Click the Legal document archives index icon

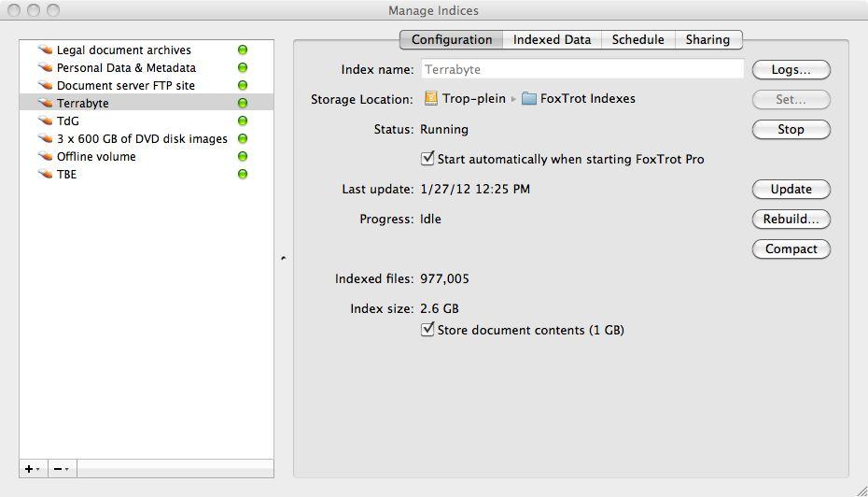[x=45, y=50]
